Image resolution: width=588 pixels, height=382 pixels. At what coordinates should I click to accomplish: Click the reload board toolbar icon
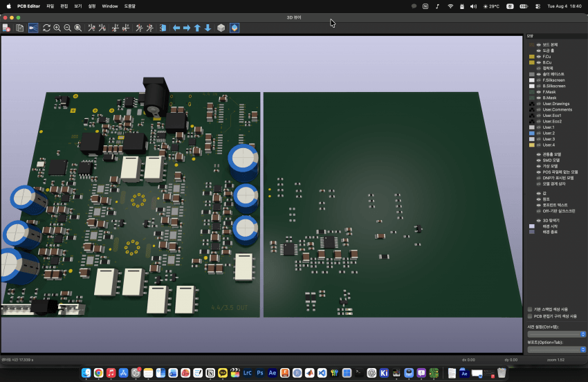pos(6,28)
